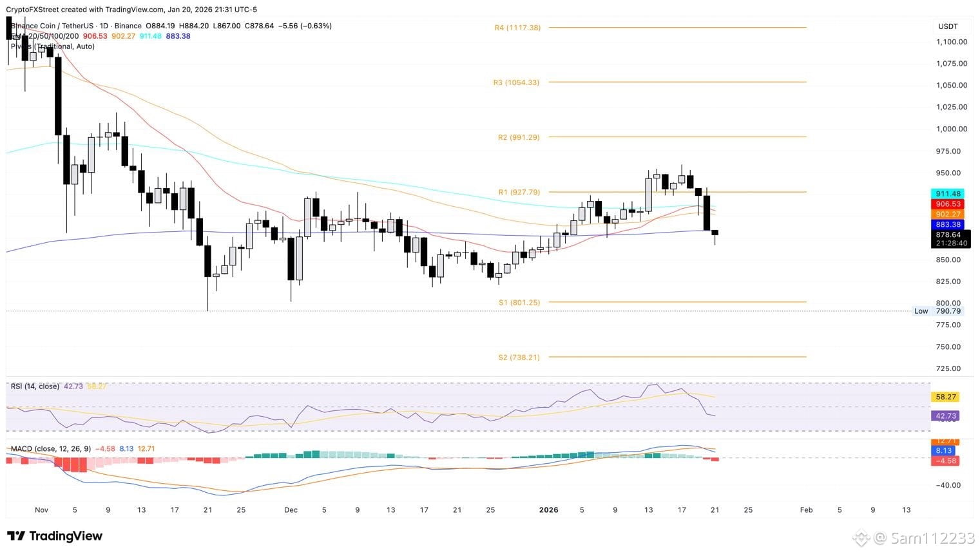Click the 950.00 price axis label
This screenshot has width=980, height=554.
tap(948, 173)
